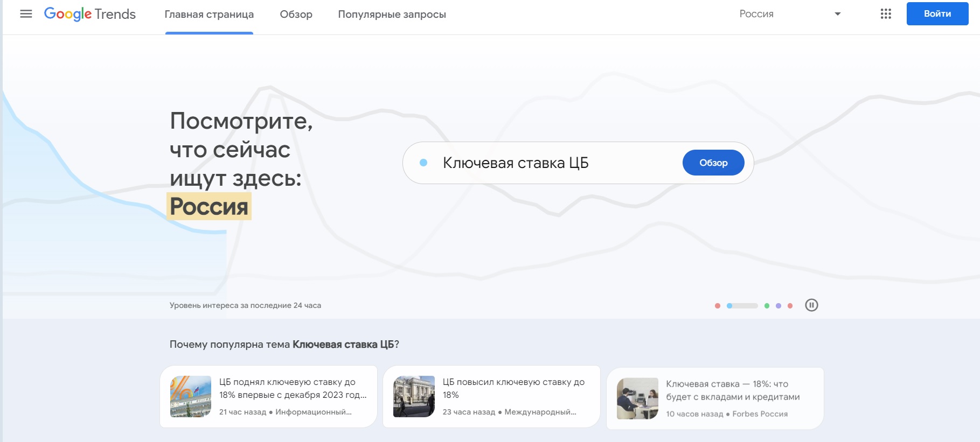This screenshot has height=442, width=980.
Task: Go to Популярные запросы tab
Action: (392, 15)
